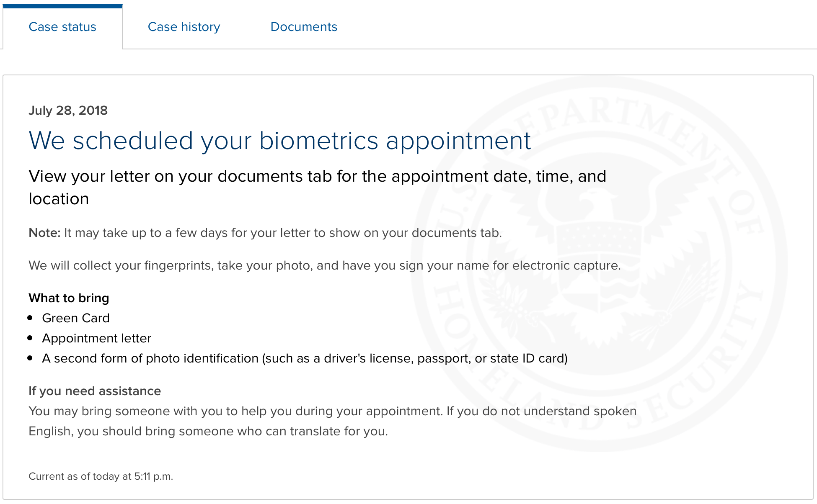Click the biometrics appointment scheduled heading
The image size is (817, 504).
pyautogui.click(x=280, y=141)
